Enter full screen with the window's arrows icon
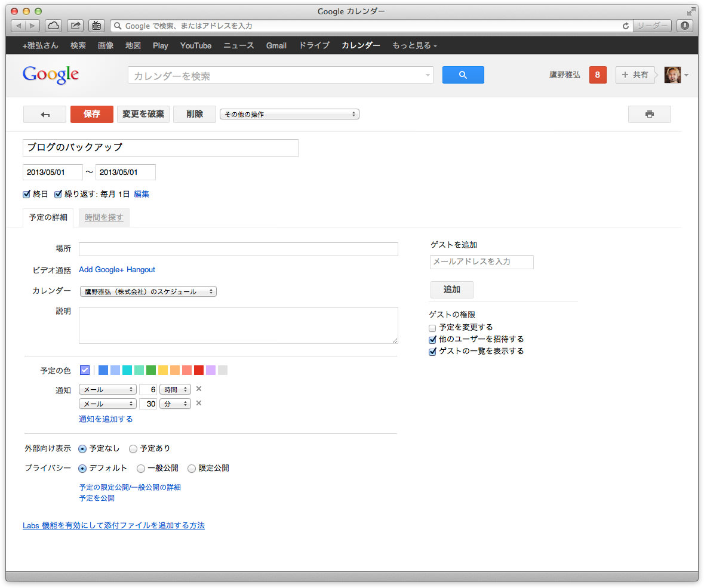Screen dimensions: 704x588 pos(691,11)
